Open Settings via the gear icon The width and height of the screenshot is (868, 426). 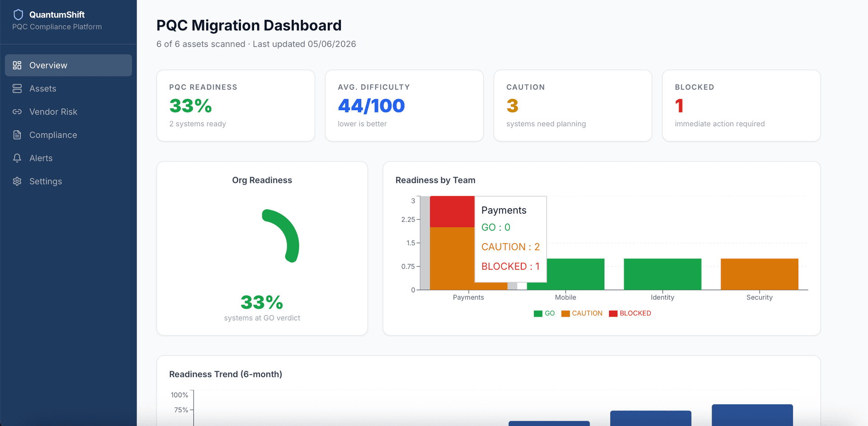click(17, 181)
